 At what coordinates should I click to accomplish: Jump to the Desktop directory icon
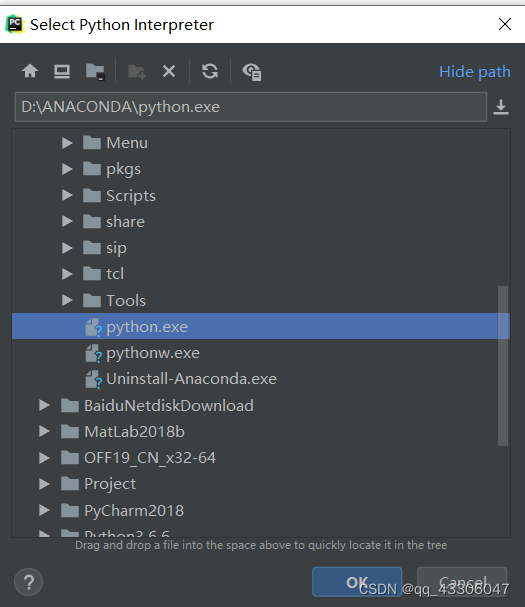click(62, 71)
